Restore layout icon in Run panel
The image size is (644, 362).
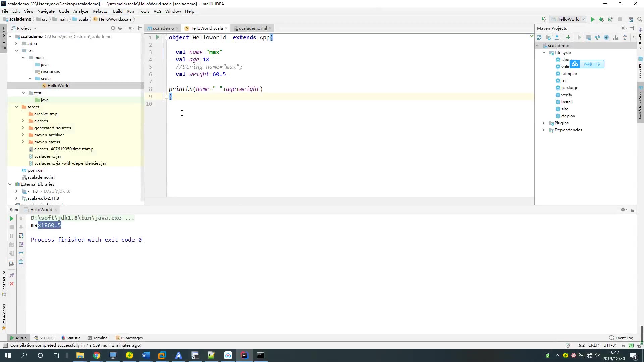[x=12, y=264]
